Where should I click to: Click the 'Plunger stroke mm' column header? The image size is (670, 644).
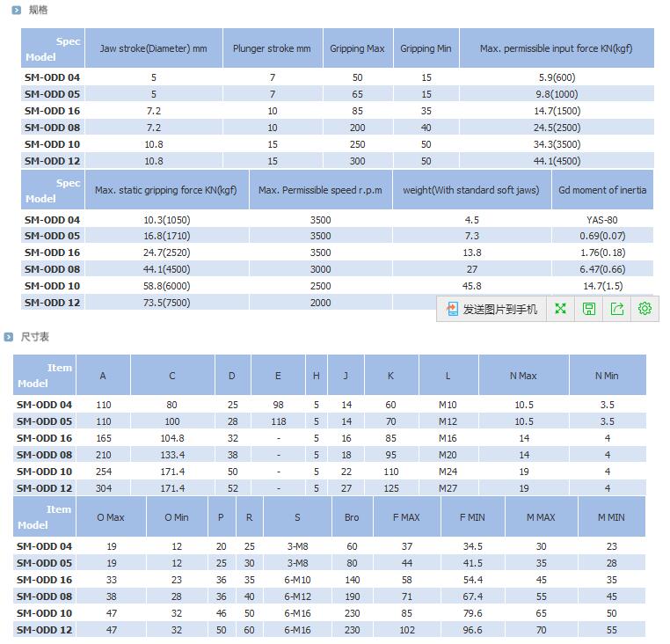273,48
